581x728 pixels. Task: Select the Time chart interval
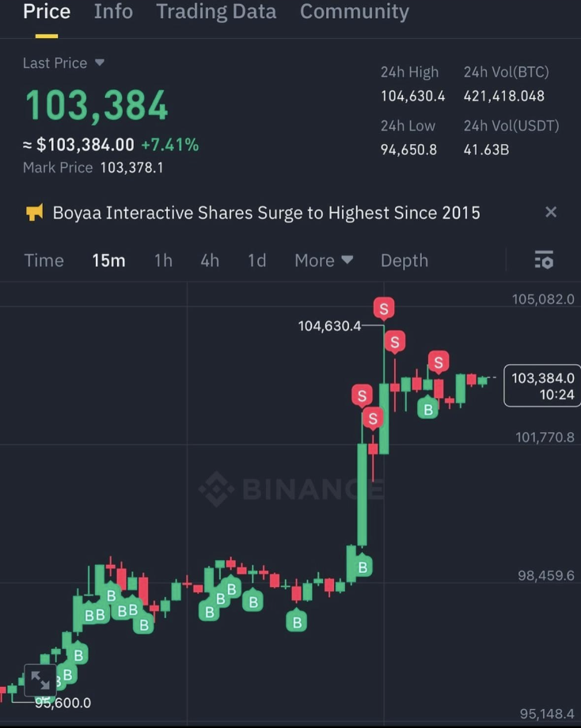coord(44,260)
